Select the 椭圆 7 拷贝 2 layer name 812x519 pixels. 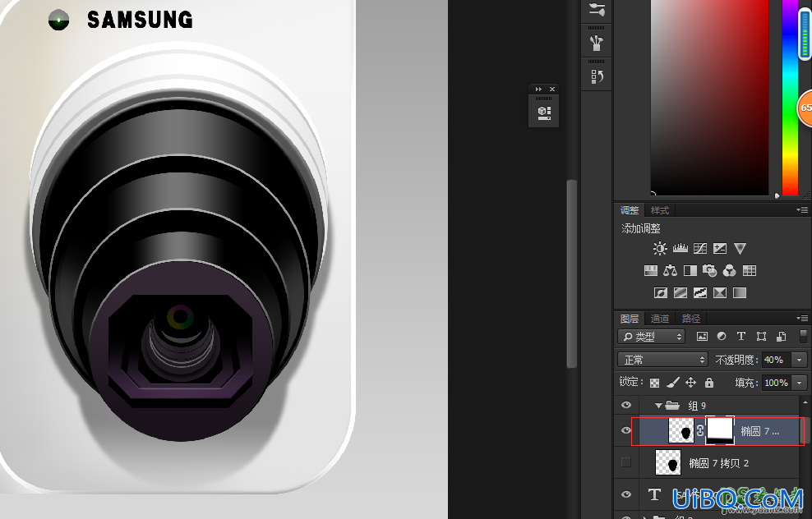(x=719, y=463)
